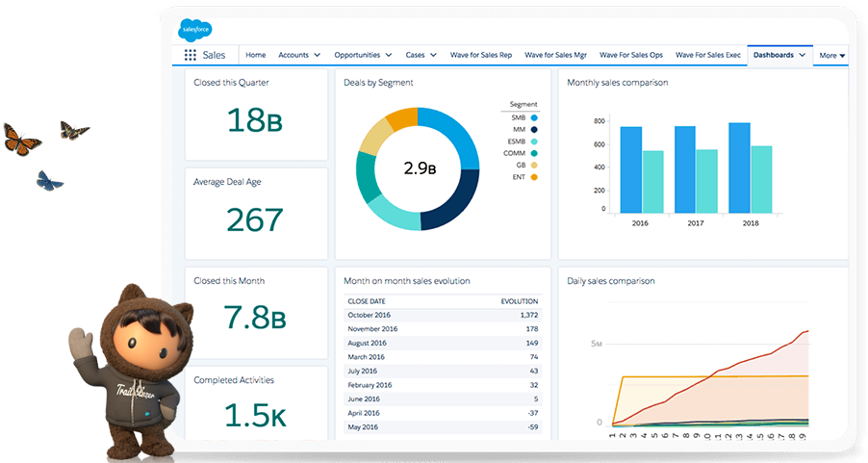Expand the Accounts dropdown arrow
The image size is (868, 463).
coord(318,55)
